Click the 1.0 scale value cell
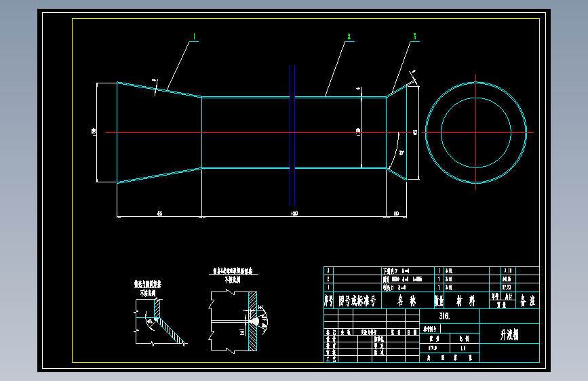 click(x=465, y=348)
